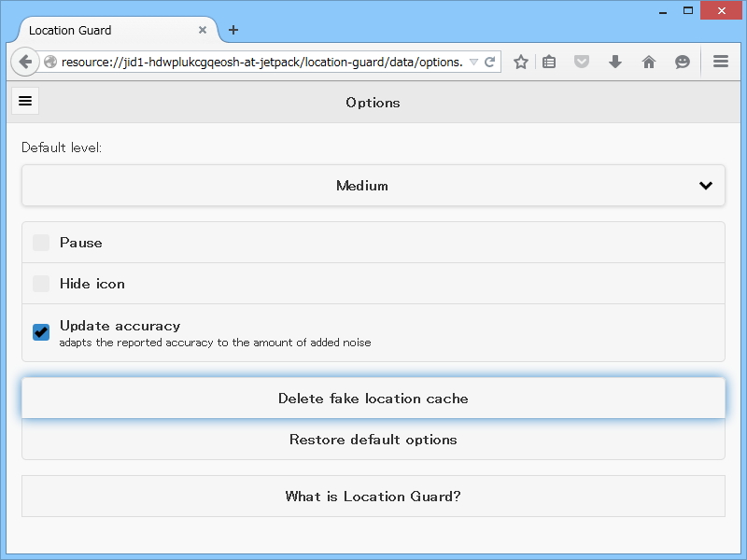The height and width of the screenshot is (560, 747).
Task: Expand the URL bar history dropdown arrow
Action: (x=473, y=62)
